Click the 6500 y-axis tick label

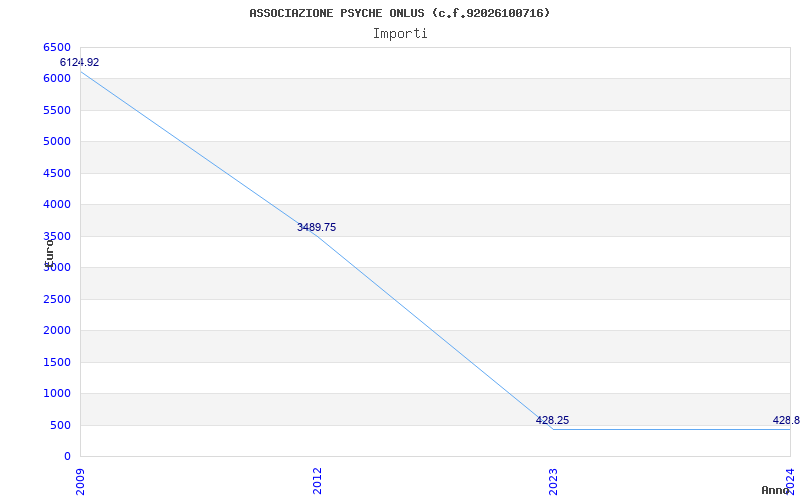point(57,47)
